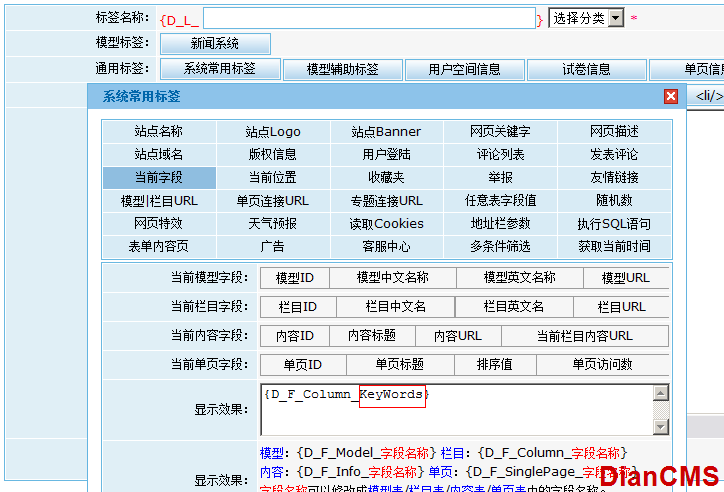Choose the 当前字段 tag cell
The image size is (724, 492).
tap(159, 178)
